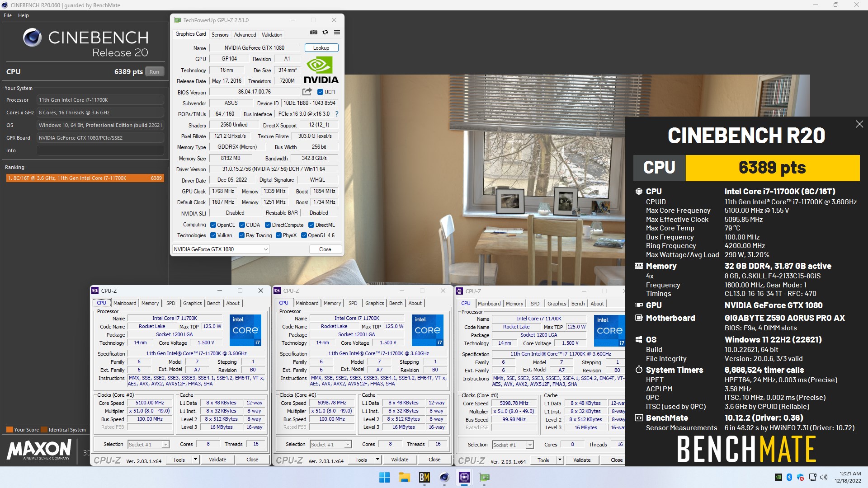Toggle the CUDA checkbox

pyautogui.click(x=242, y=225)
